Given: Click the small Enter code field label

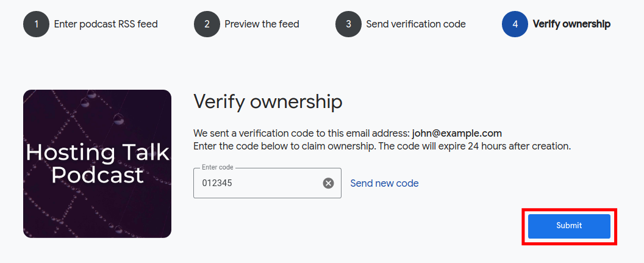Looking at the screenshot, I should point(218,167).
